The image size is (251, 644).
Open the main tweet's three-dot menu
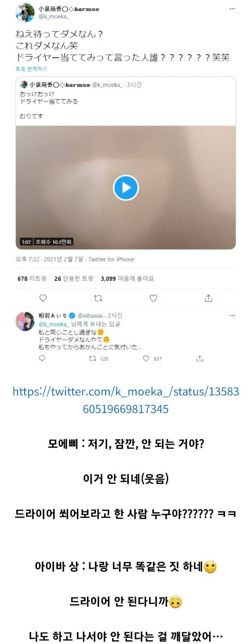tap(232, 9)
